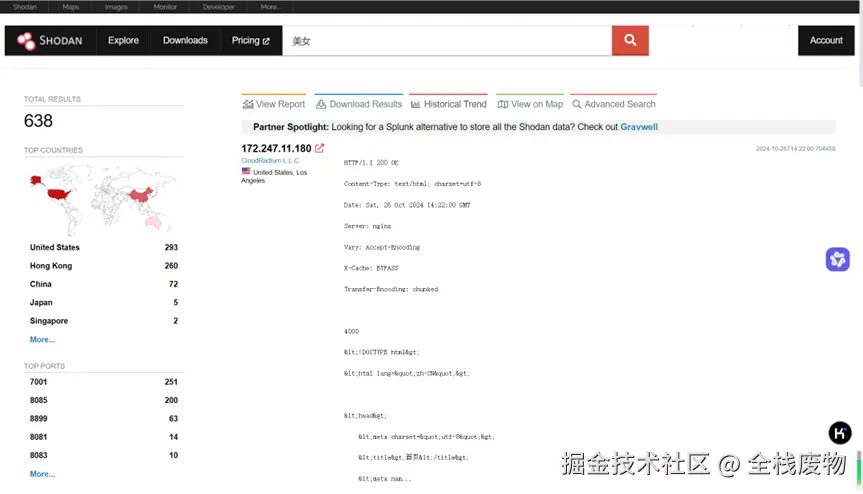Expand More... under Top Countries
Screen dimensions: 863x494
coord(42,339)
